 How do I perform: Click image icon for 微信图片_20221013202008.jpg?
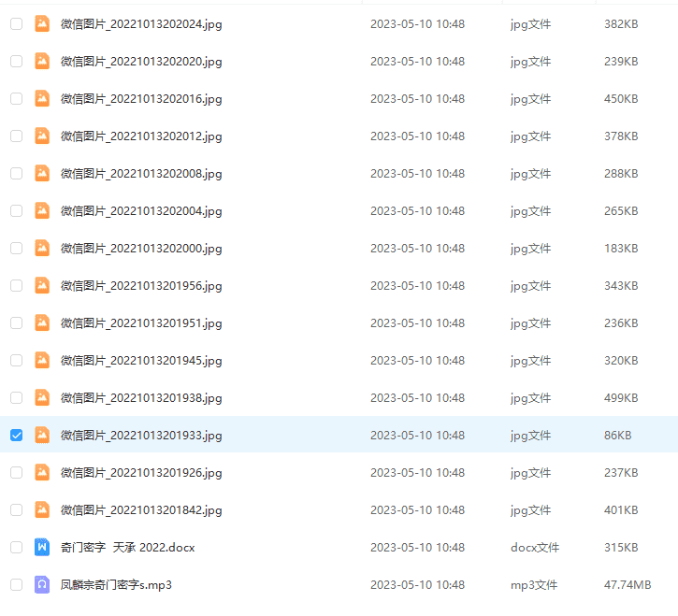pyautogui.click(x=42, y=174)
